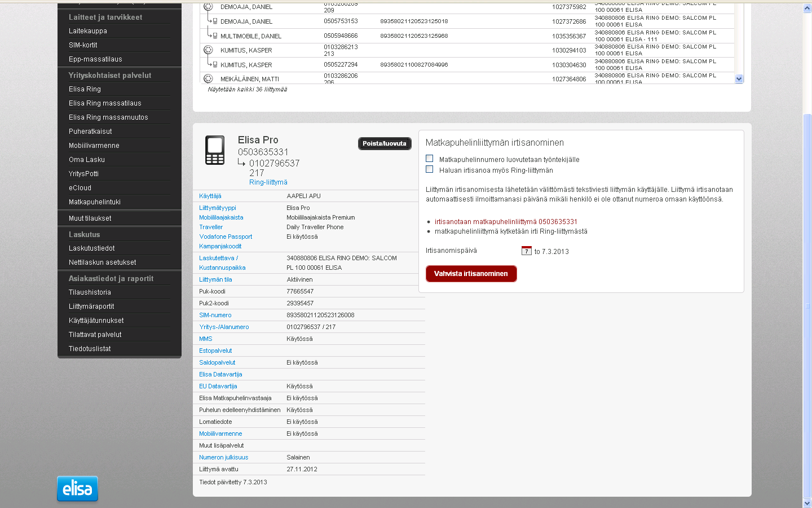Image resolution: width=812 pixels, height=508 pixels.
Task: Click the Traveller link
Action: click(211, 227)
